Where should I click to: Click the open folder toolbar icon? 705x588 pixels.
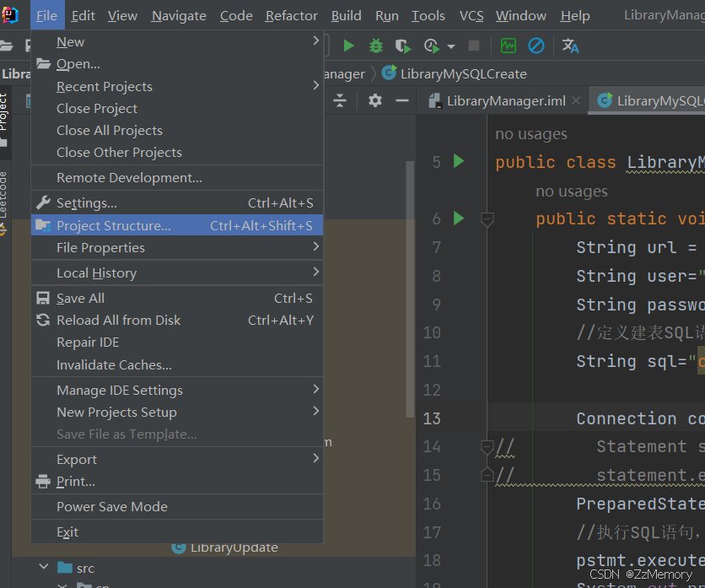[6, 46]
